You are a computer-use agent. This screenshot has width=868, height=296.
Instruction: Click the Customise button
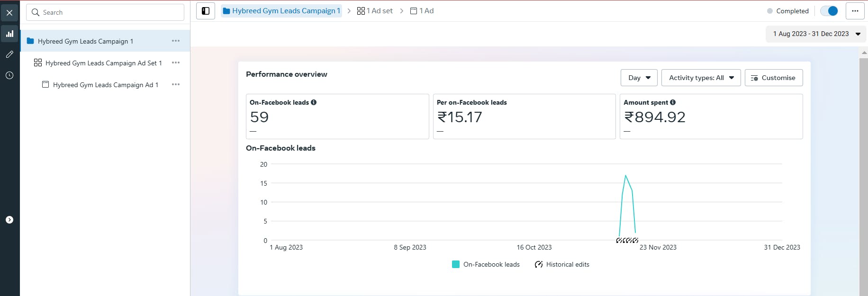773,78
